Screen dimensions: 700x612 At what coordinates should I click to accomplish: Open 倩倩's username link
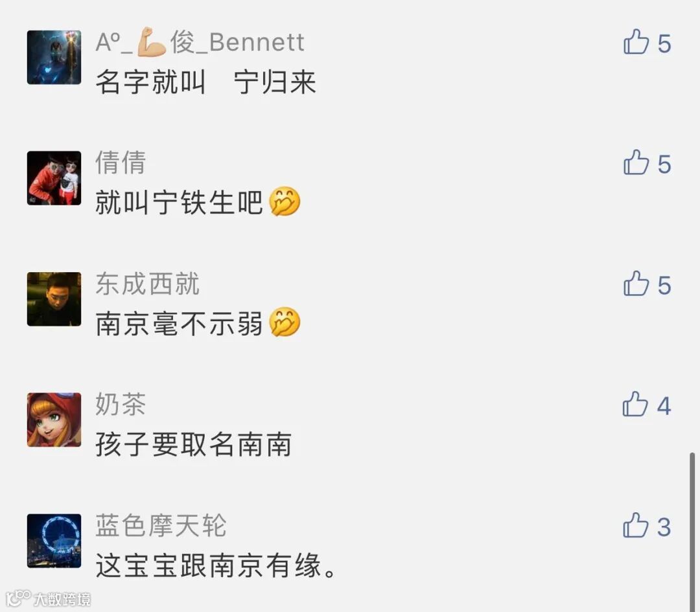pyautogui.click(x=121, y=163)
